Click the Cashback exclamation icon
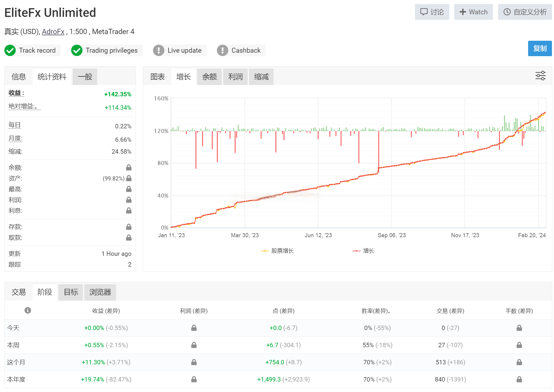 coord(223,50)
